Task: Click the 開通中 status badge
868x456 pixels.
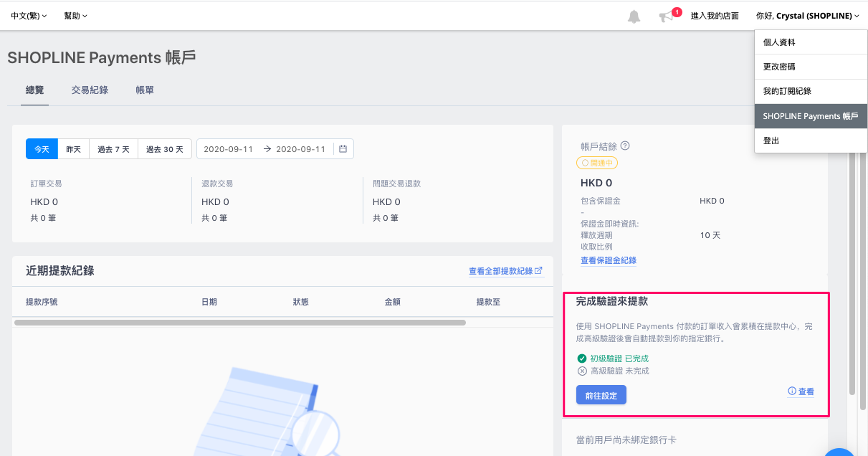Action: [x=597, y=163]
